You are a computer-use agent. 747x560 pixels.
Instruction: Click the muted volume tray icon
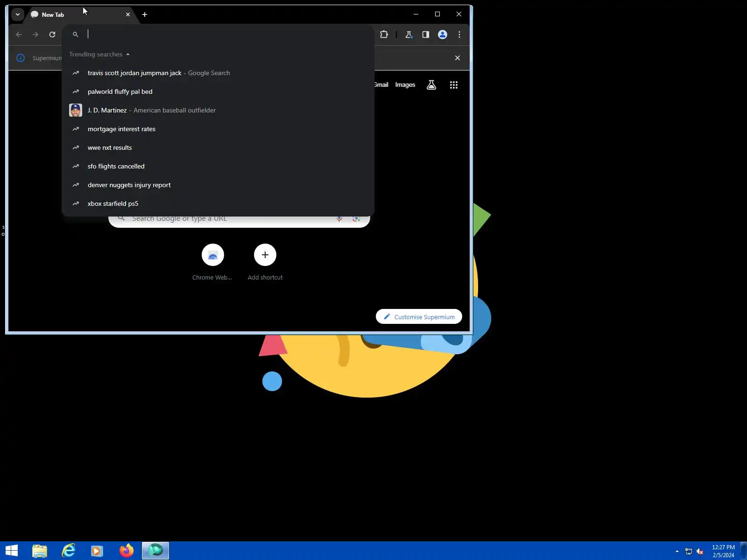point(700,552)
